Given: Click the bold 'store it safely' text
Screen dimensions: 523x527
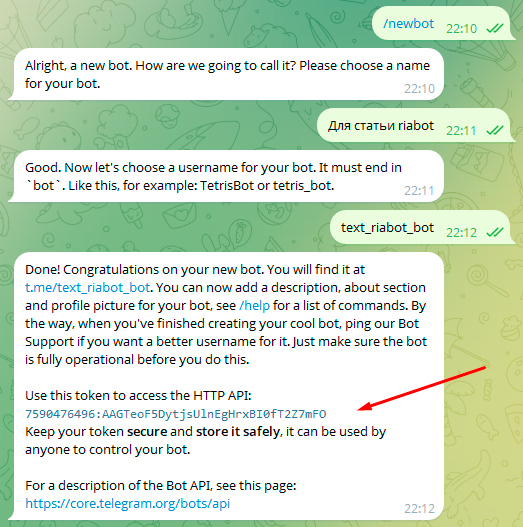Looking at the screenshot, I should pyautogui.click(x=238, y=432).
